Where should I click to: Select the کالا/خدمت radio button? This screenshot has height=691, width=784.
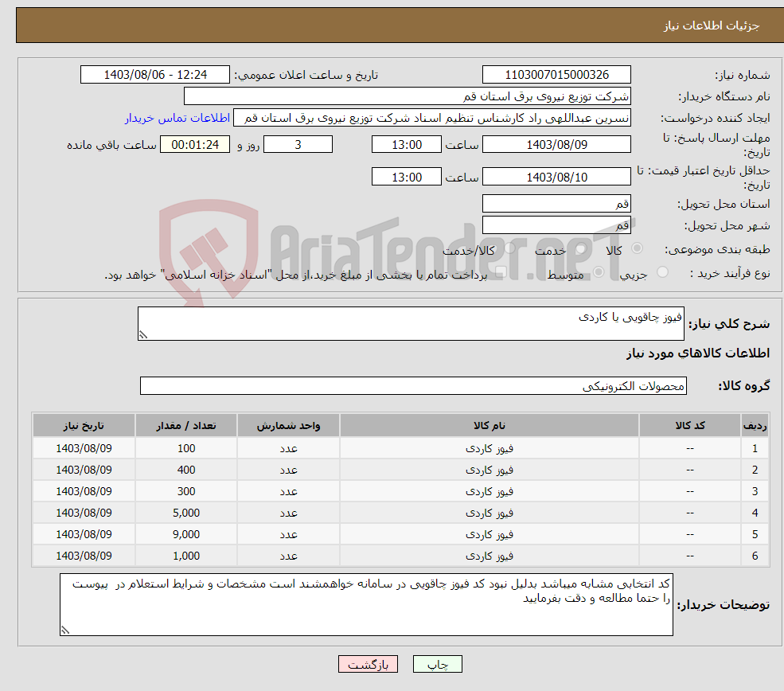509,248
